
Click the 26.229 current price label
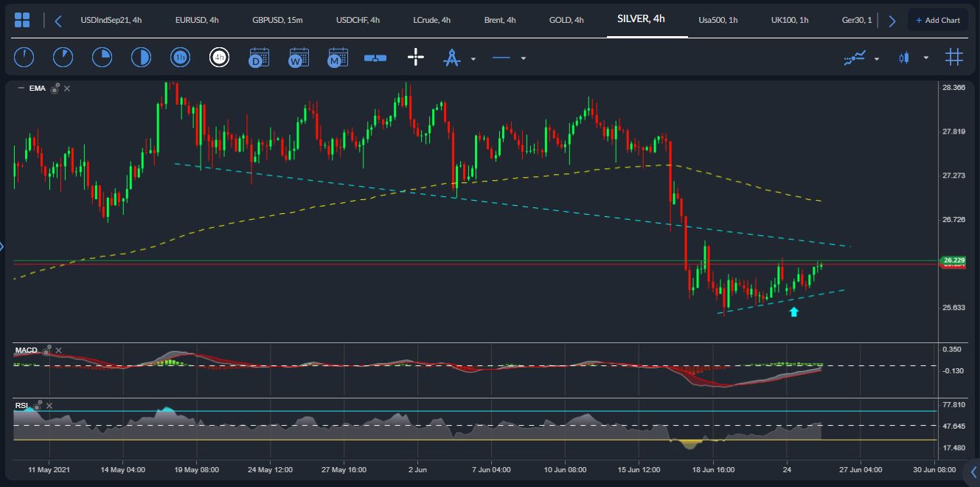click(953, 260)
